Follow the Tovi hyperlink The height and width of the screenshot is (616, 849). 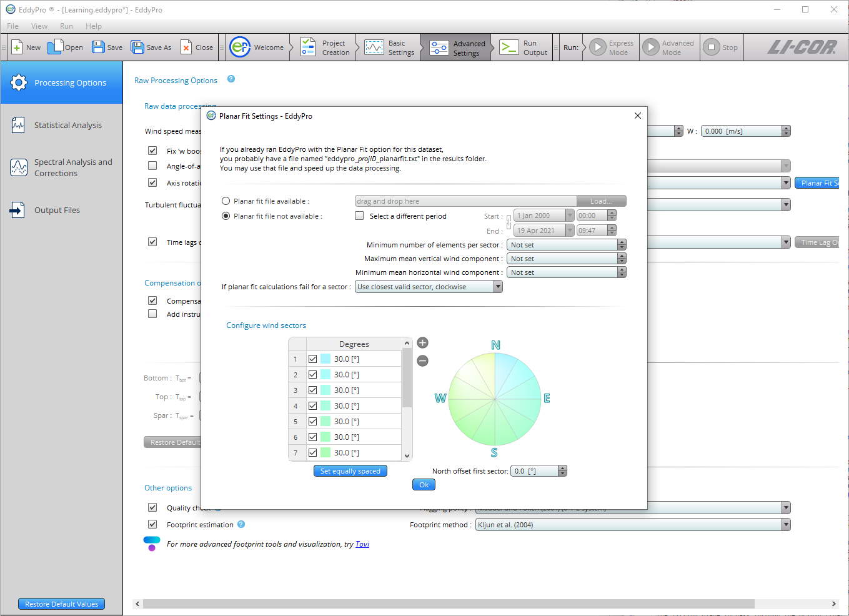(362, 544)
